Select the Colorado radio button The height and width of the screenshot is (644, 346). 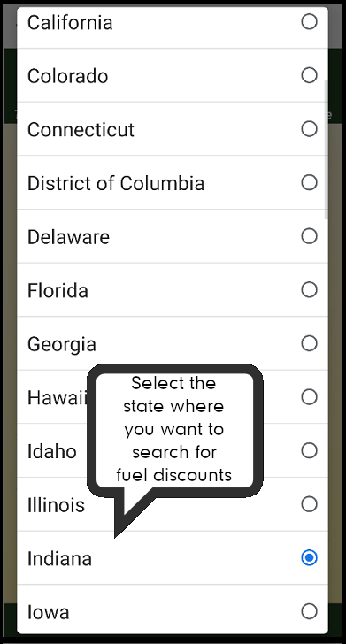pos(309,75)
